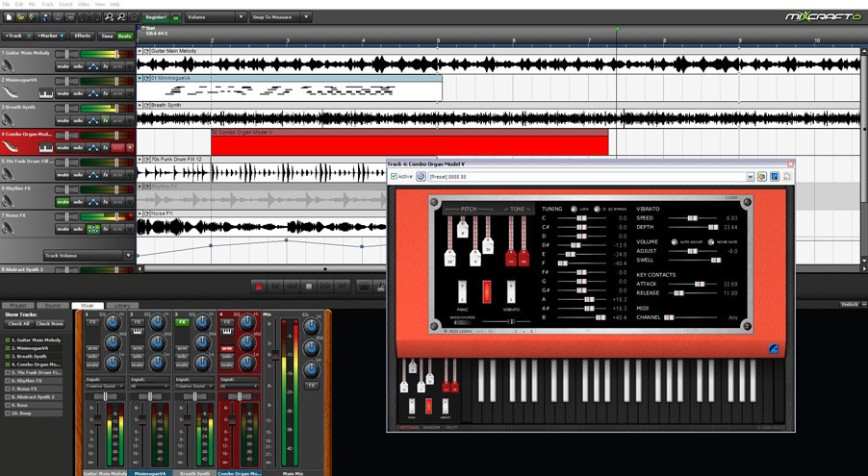Uncheck 3. Breath Synth in Show Tracks
The width and height of the screenshot is (868, 476).
(7, 357)
